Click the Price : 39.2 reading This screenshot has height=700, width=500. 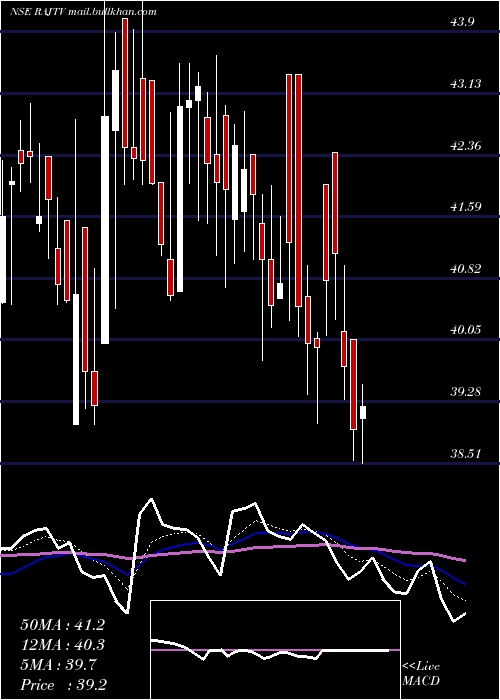coord(62,685)
